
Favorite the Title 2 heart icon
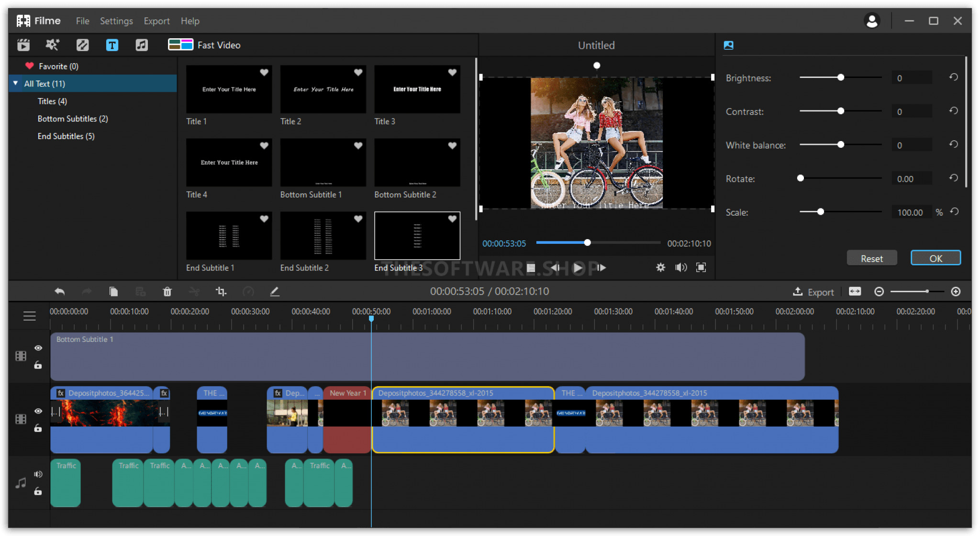point(358,73)
